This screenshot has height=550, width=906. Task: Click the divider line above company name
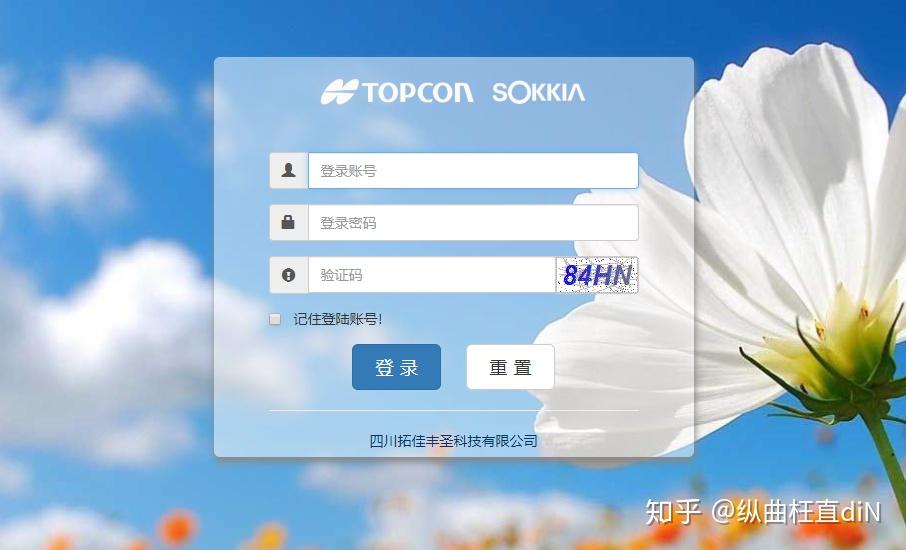[x=454, y=410]
